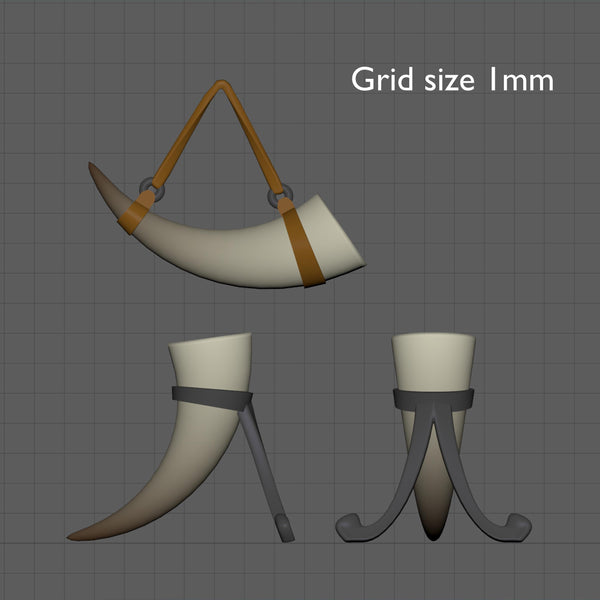Click the dark metal band on side-view horn

212,399
